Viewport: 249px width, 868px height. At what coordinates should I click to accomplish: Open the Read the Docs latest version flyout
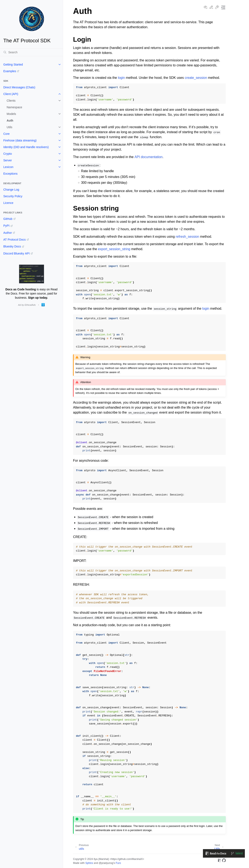(224, 853)
